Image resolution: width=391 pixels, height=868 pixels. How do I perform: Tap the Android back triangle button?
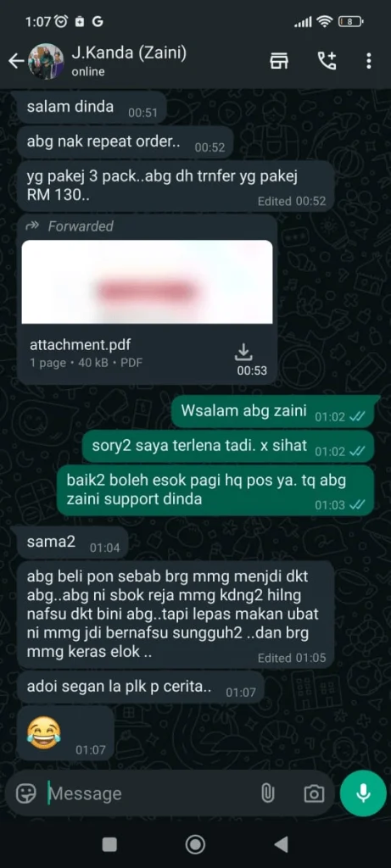[x=282, y=844]
